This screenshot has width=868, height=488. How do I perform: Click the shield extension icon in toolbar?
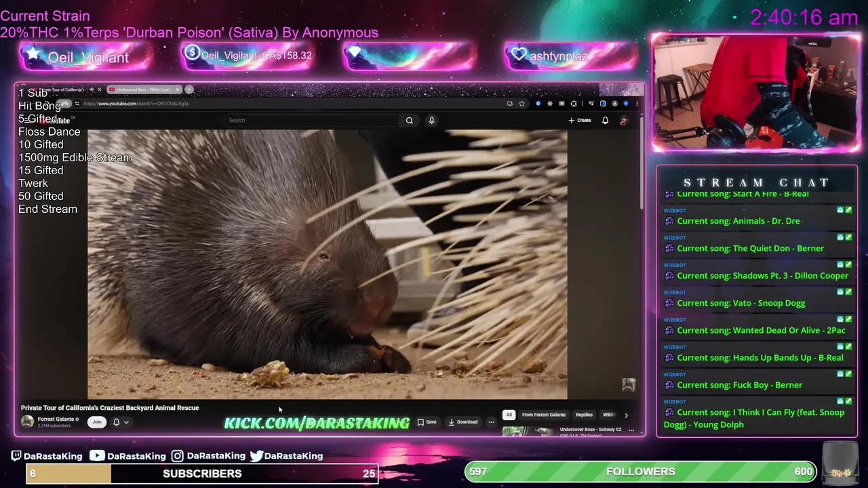tap(626, 104)
